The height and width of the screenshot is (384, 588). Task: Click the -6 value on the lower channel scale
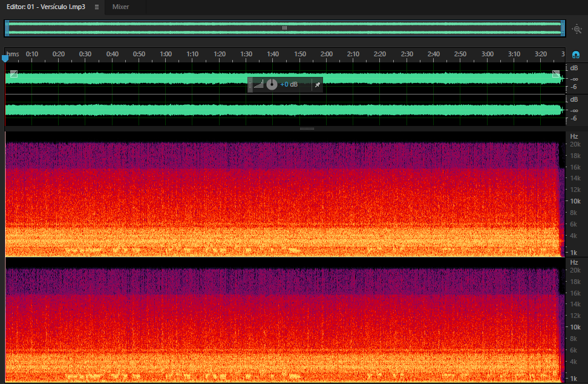click(x=573, y=118)
